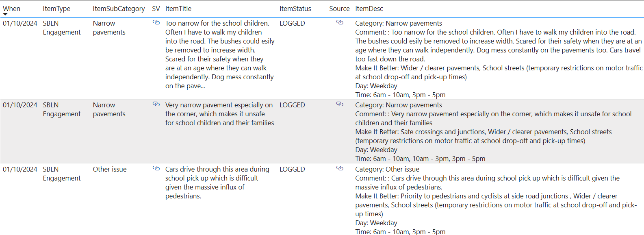The width and height of the screenshot is (644, 235).
Task: Select the 'Very narrow pavement especially' title cell
Action: click(219, 114)
